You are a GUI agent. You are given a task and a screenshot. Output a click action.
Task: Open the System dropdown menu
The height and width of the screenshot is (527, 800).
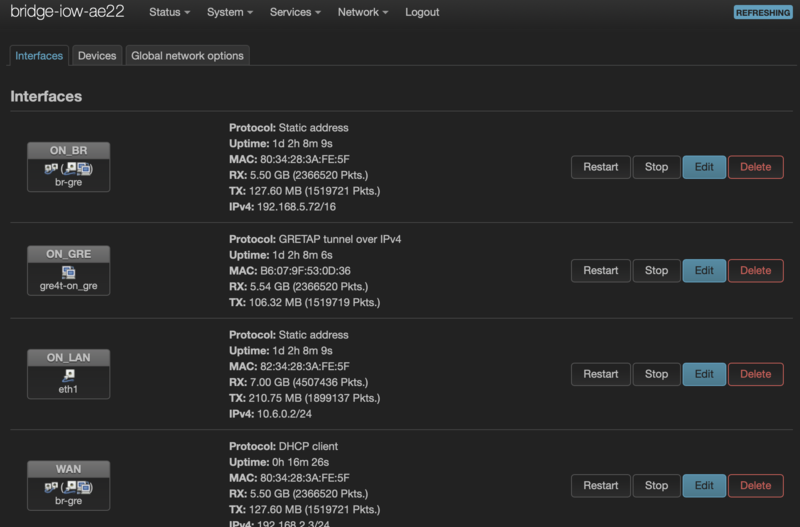[230, 12]
